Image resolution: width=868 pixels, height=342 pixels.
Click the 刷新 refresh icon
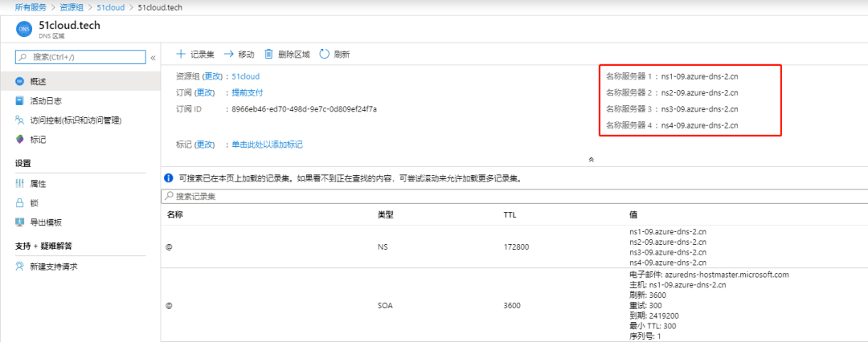(x=325, y=54)
